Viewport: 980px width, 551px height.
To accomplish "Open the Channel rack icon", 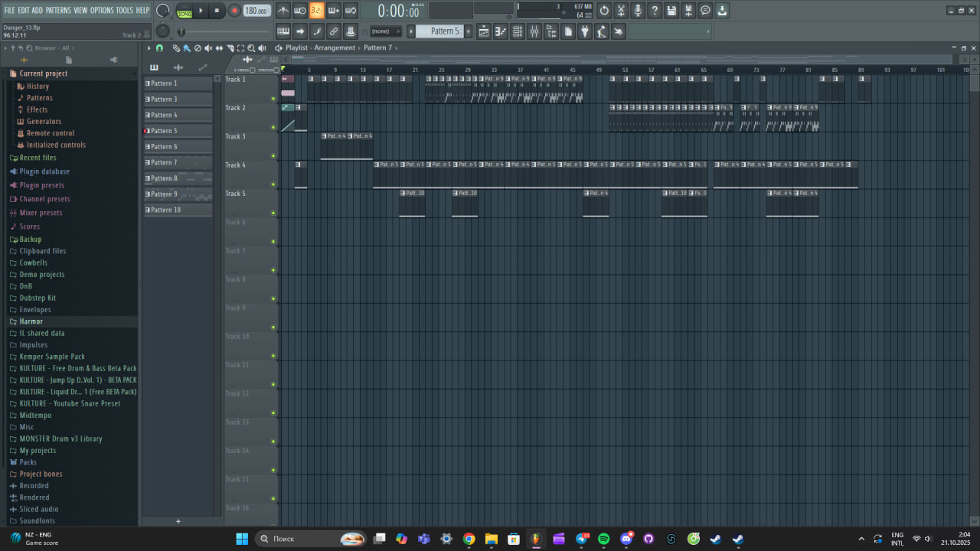I will [x=518, y=31].
